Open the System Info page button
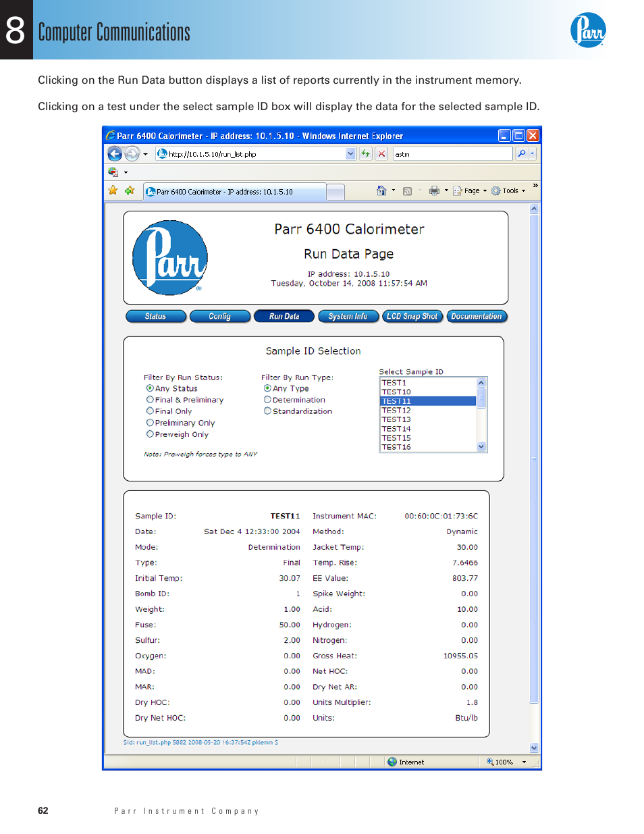Screen dimensions: 644x834 coord(348,316)
